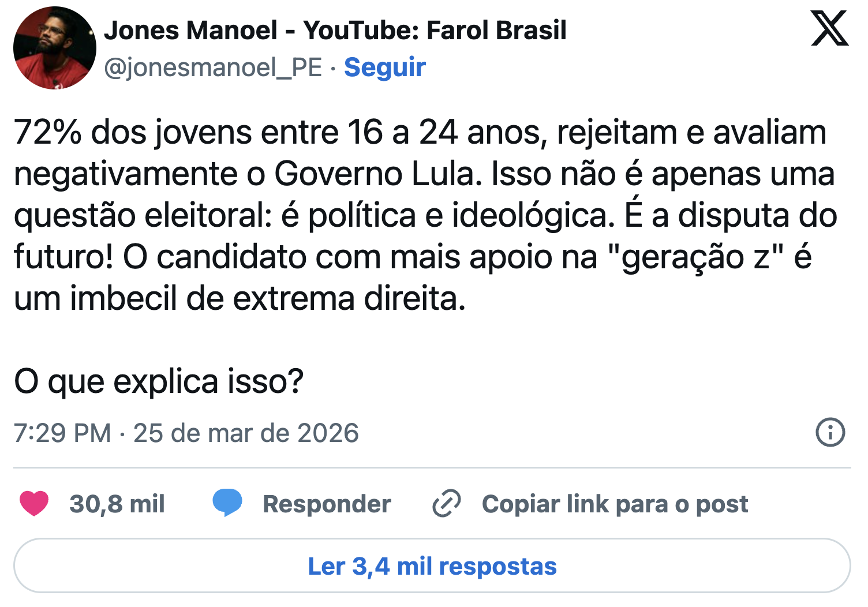The image size is (868, 607).
Task: Click the chain link copy icon
Action: (447, 503)
